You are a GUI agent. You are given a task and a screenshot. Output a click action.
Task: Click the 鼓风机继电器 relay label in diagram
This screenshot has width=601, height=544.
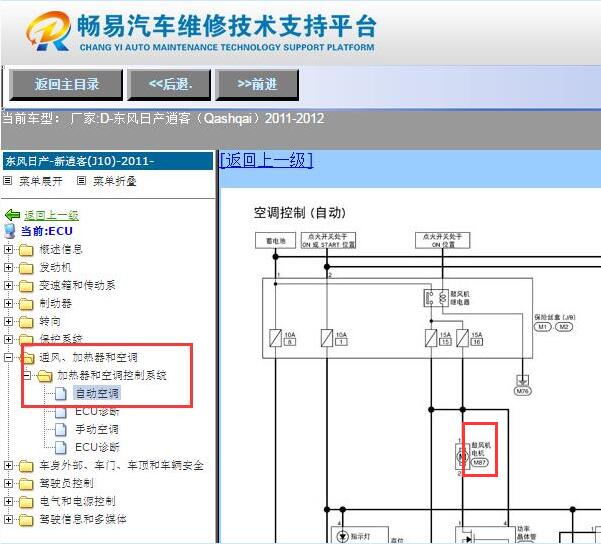(460, 298)
